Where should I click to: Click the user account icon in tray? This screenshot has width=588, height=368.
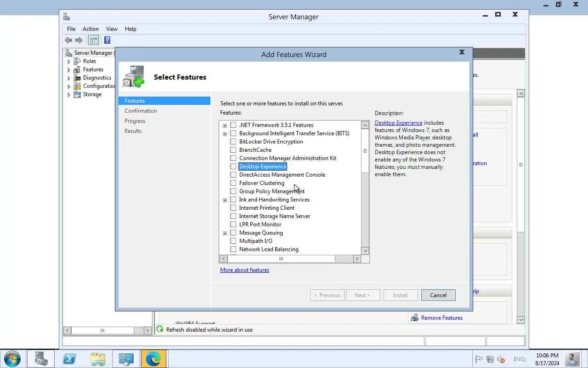pos(572,359)
